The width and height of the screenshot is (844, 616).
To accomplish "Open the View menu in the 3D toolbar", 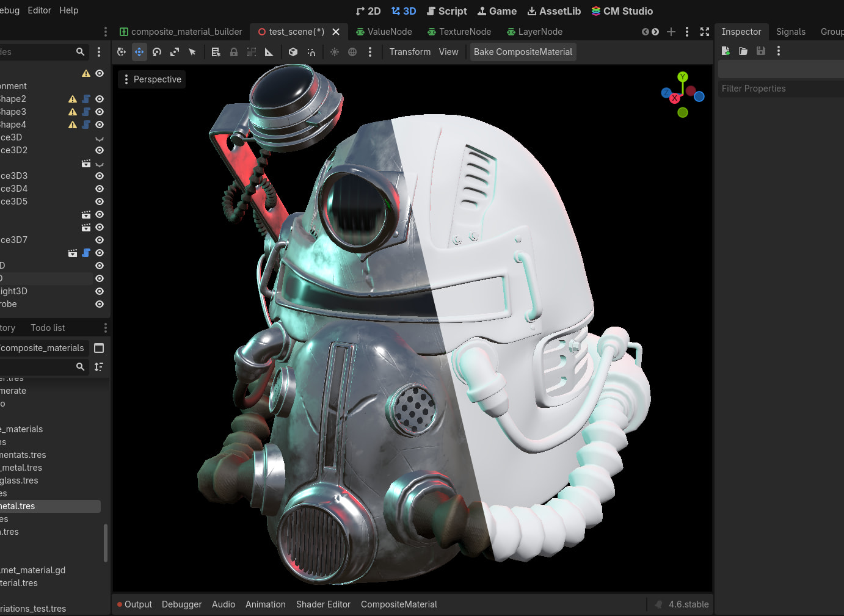I will (448, 53).
